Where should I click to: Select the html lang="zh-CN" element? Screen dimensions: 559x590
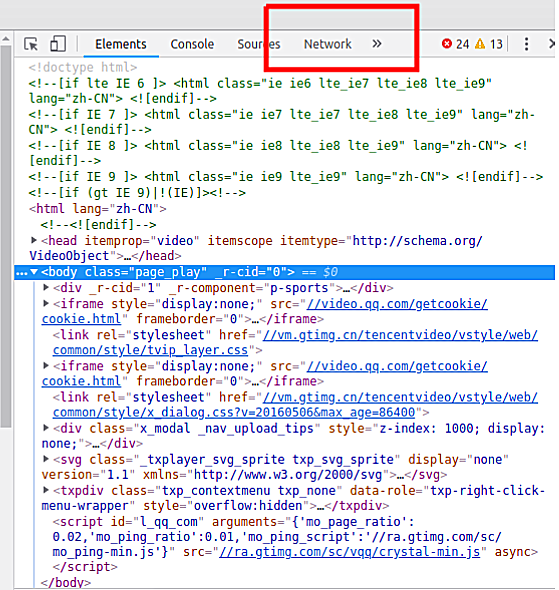tap(98, 208)
